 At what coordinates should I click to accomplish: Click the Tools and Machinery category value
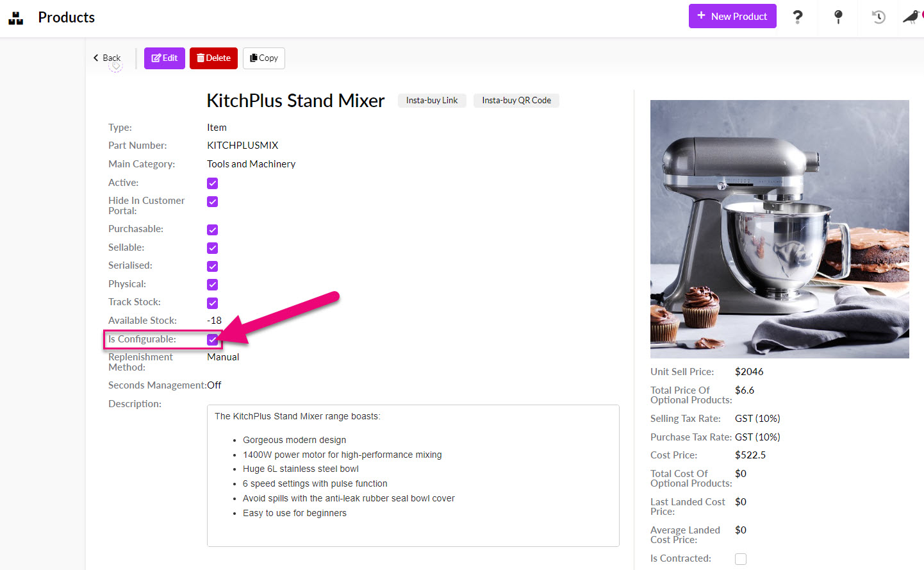[251, 164]
